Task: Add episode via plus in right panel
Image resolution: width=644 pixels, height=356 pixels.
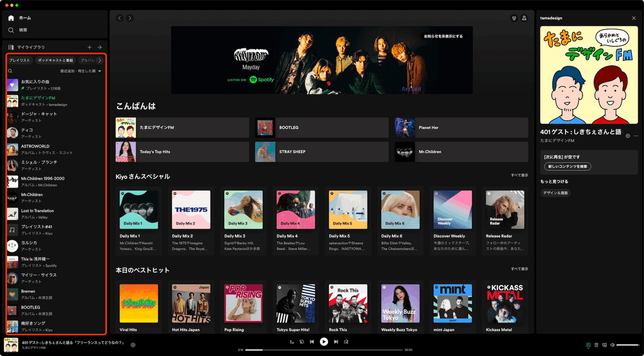Action: click(x=628, y=136)
